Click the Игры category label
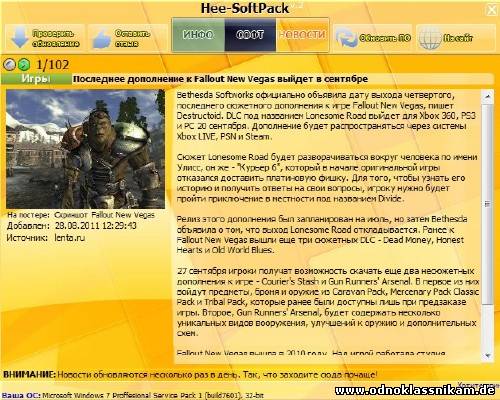The image size is (500, 400). click(36, 79)
